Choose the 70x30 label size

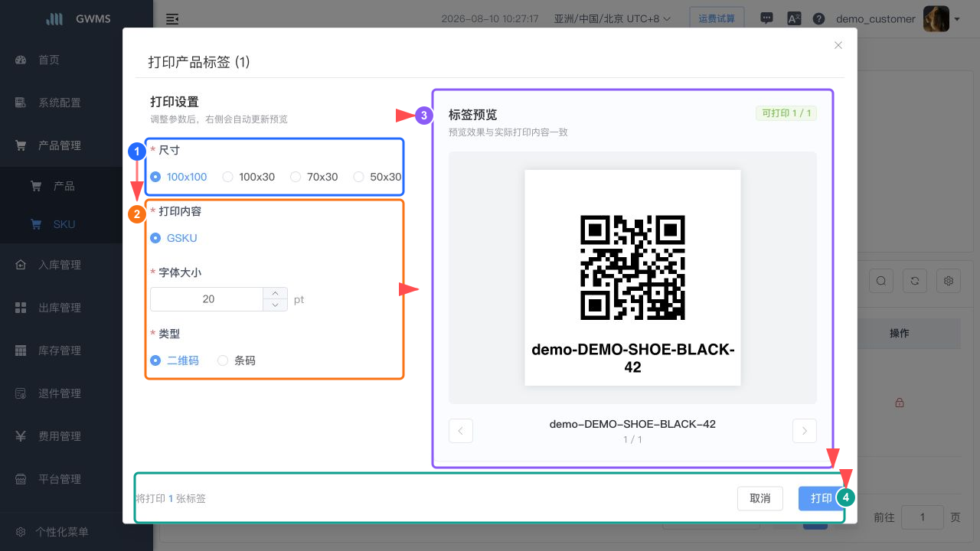(315, 177)
